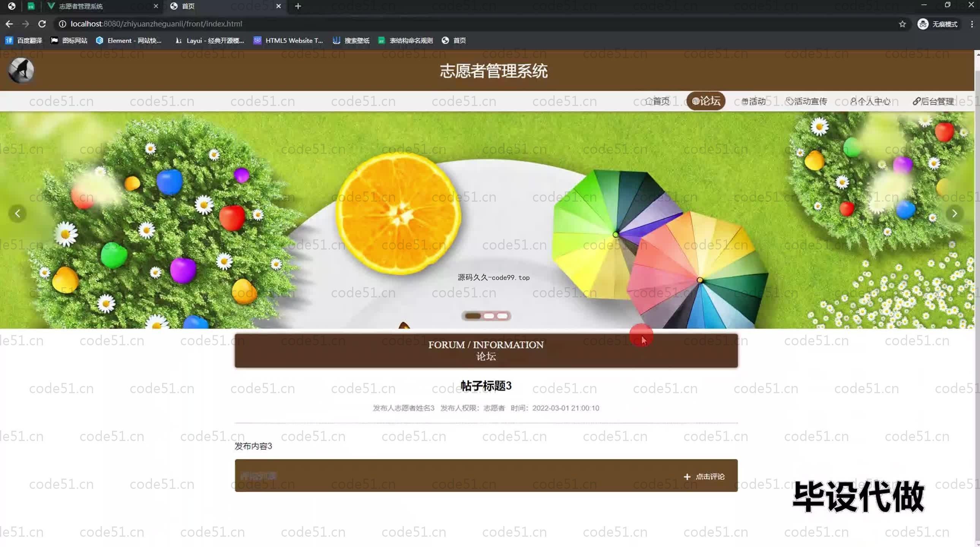Select 论坛 in the site navigation
Image resolution: width=980 pixels, height=547 pixels.
coord(706,101)
